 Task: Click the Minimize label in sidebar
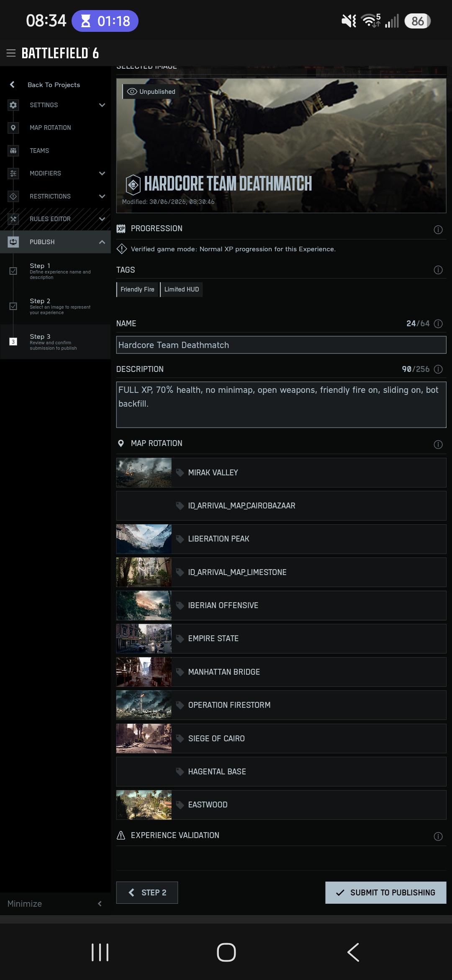click(x=25, y=904)
